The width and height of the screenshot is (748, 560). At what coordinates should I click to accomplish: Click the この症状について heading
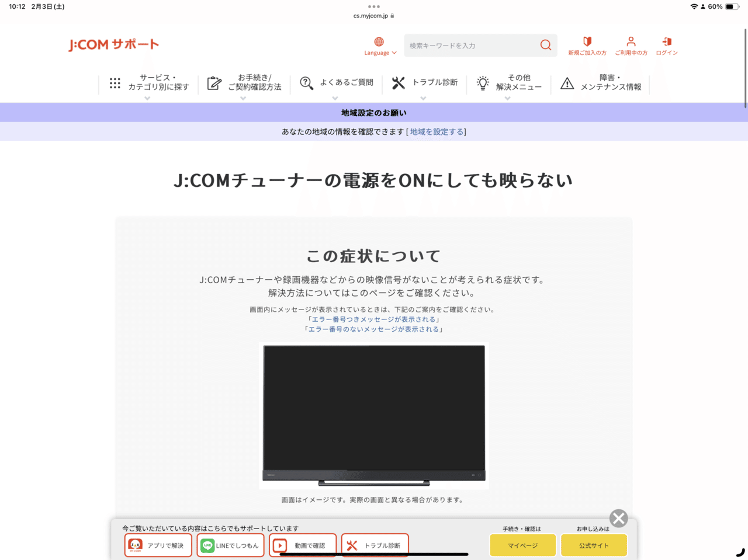[x=374, y=256]
